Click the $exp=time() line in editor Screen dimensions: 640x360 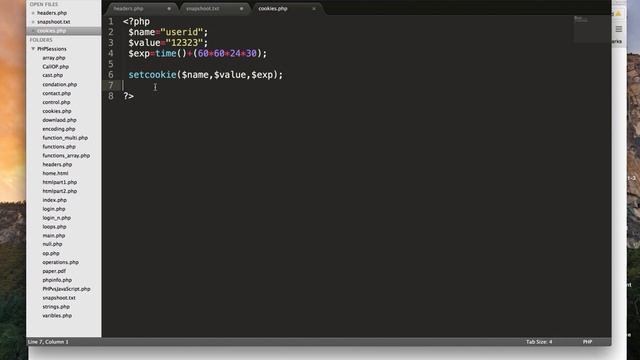click(x=198, y=53)
